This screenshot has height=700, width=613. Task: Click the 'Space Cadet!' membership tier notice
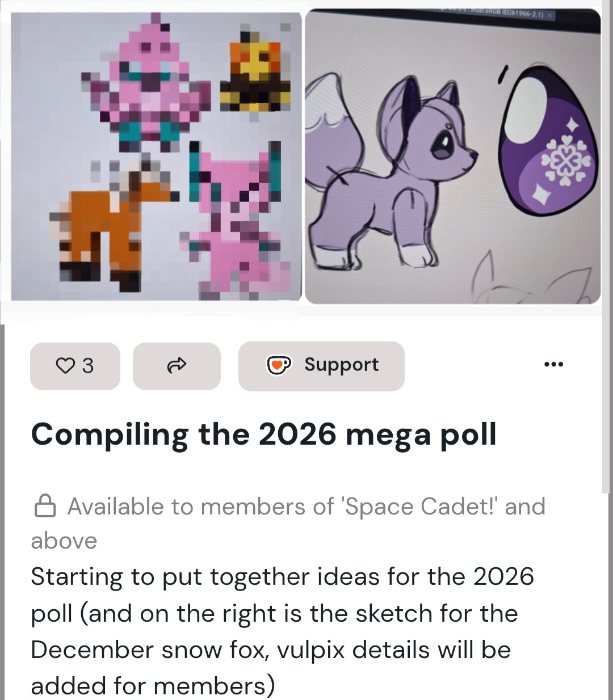pyautogui.click(x=306, y=507)
